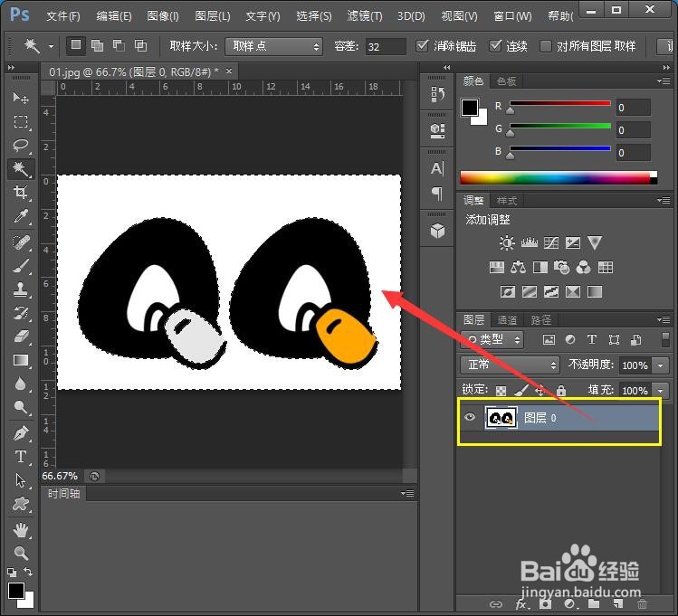
Task: Select the Type tool
Action: [x=20, y=457]
